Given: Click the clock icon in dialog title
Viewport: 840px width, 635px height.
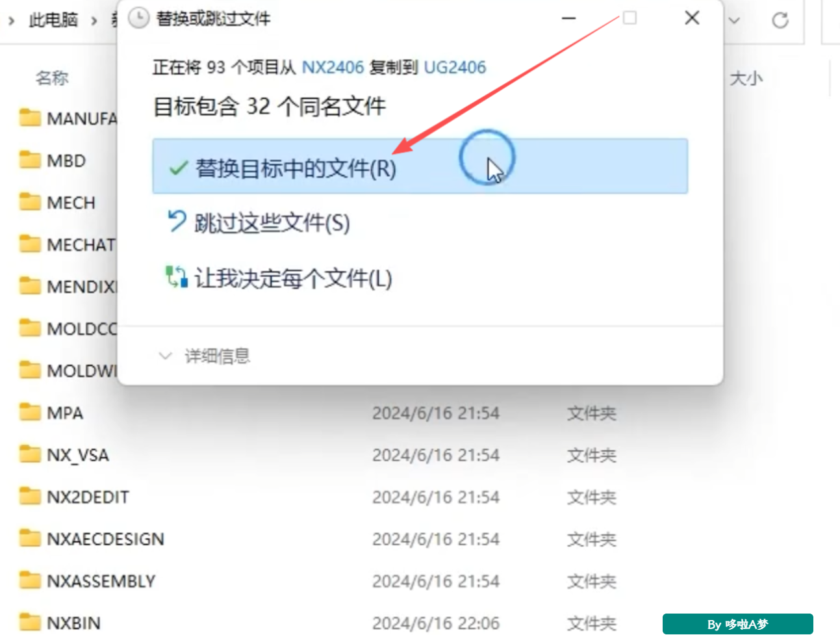Looking at the screenshot, I should click(138, 18).
